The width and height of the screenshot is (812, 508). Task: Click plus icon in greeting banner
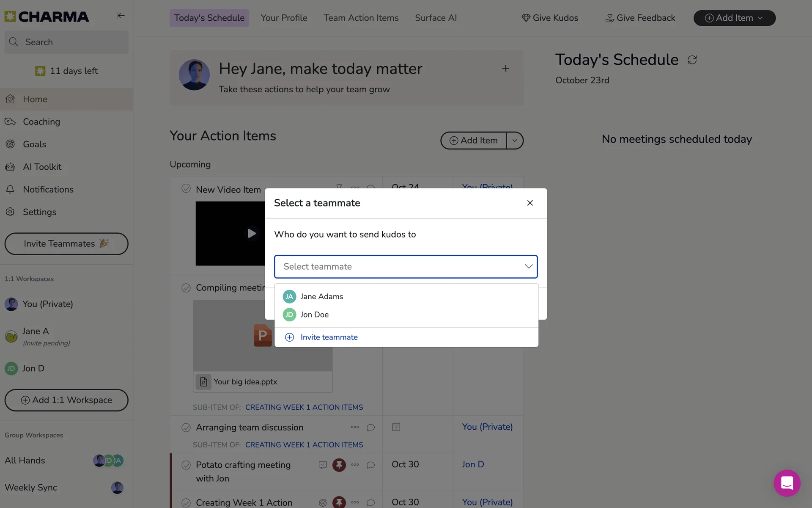[505, 69]
